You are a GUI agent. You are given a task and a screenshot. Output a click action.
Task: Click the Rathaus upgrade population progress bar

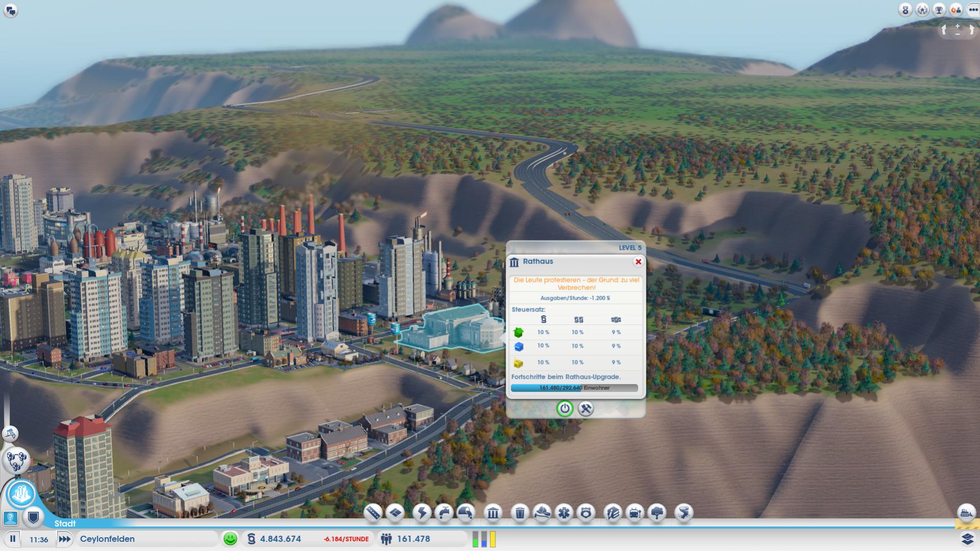[x=575, y=388]
